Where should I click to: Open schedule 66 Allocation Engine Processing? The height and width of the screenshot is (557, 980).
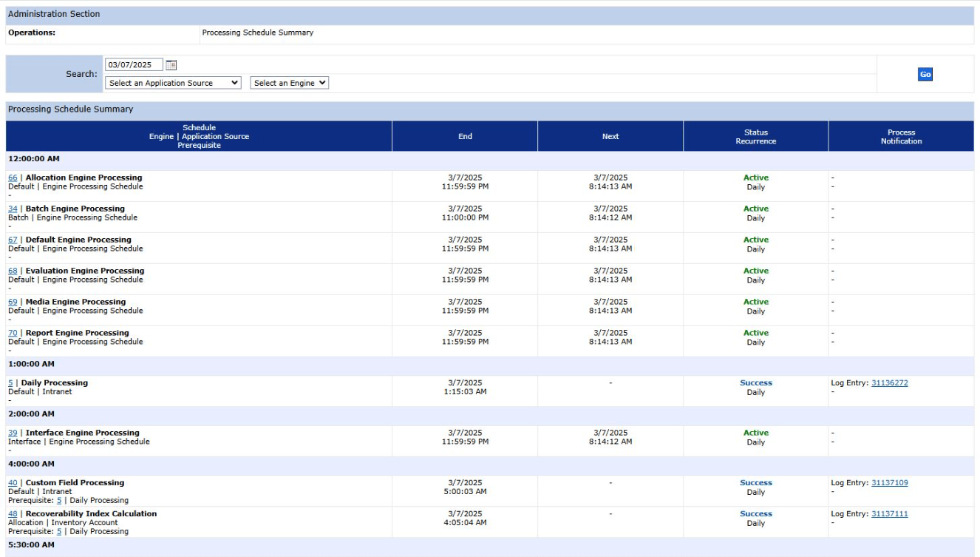pos(13,178)
